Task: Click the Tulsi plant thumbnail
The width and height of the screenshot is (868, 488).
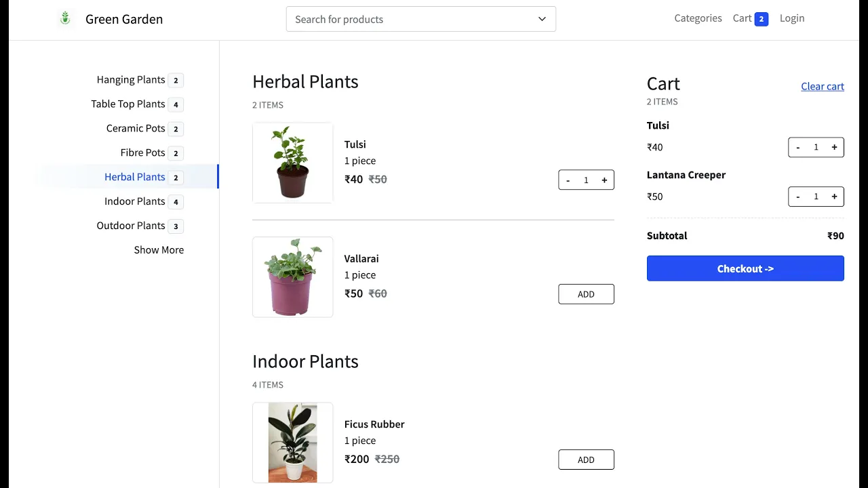Action: (x=292, y=163)
